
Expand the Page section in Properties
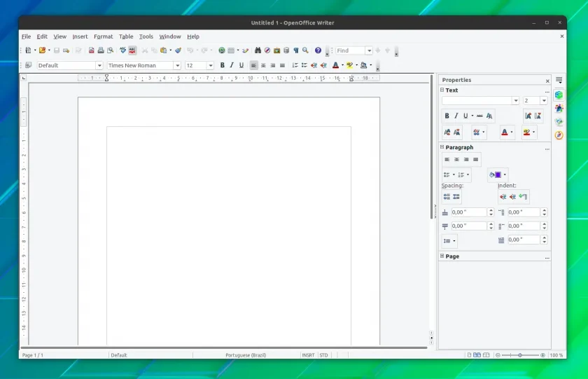tap(442, 256)
